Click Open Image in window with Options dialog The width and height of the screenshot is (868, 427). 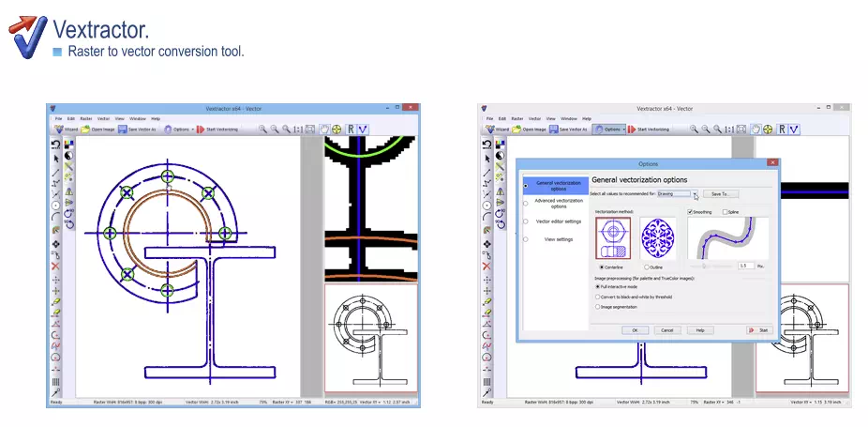tap(529, 130)
